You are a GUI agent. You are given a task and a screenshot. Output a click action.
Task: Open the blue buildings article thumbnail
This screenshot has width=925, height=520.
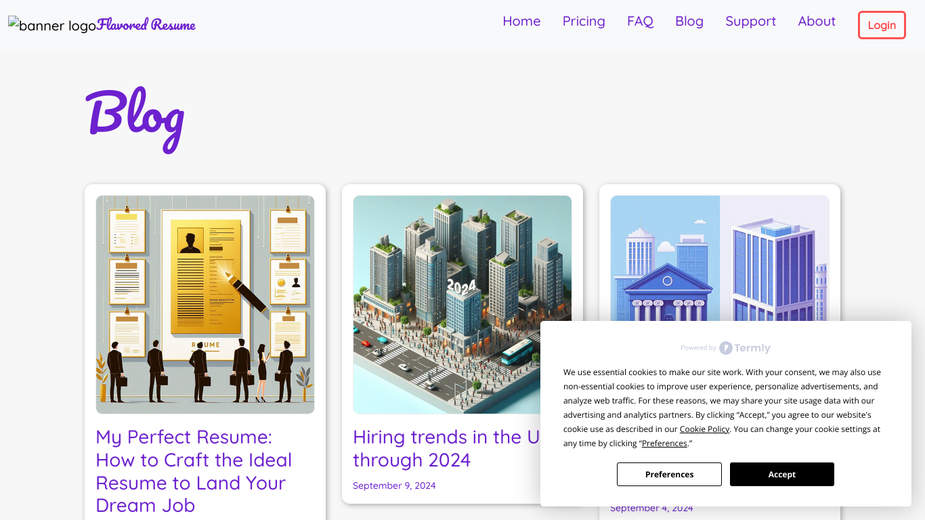720,259
